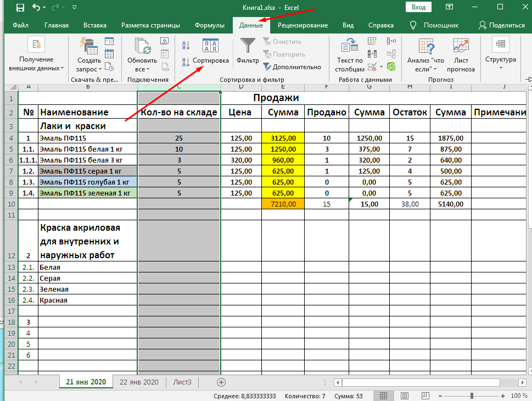Click Дополнительно advanced filter button
Screen dimensions: 532x401
[x=292, y=67]
